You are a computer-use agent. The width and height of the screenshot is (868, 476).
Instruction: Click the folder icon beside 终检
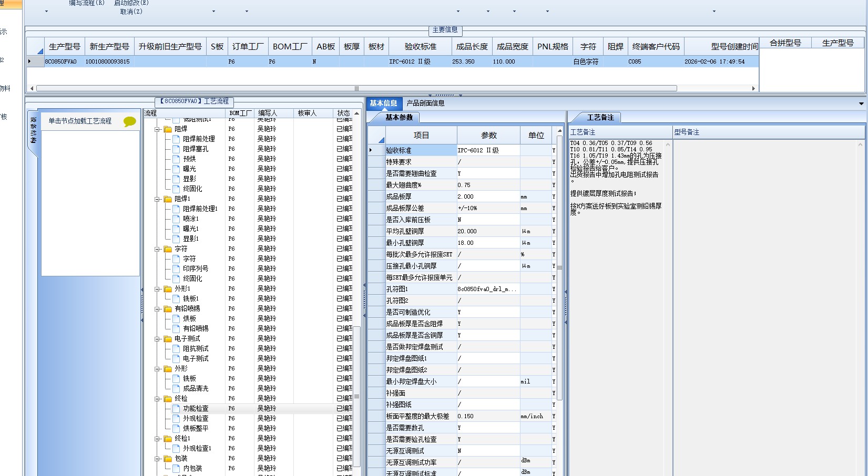point(168,399)
